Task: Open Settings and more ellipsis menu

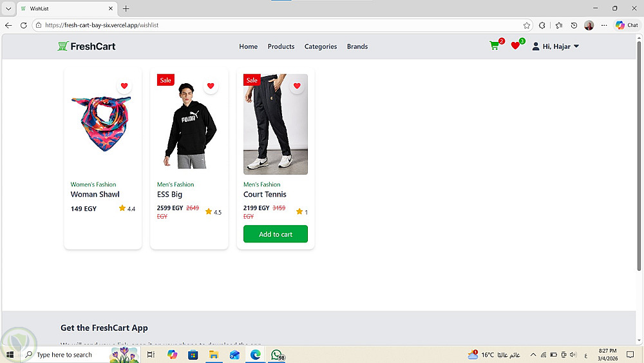Action: [x=604, y=26]
